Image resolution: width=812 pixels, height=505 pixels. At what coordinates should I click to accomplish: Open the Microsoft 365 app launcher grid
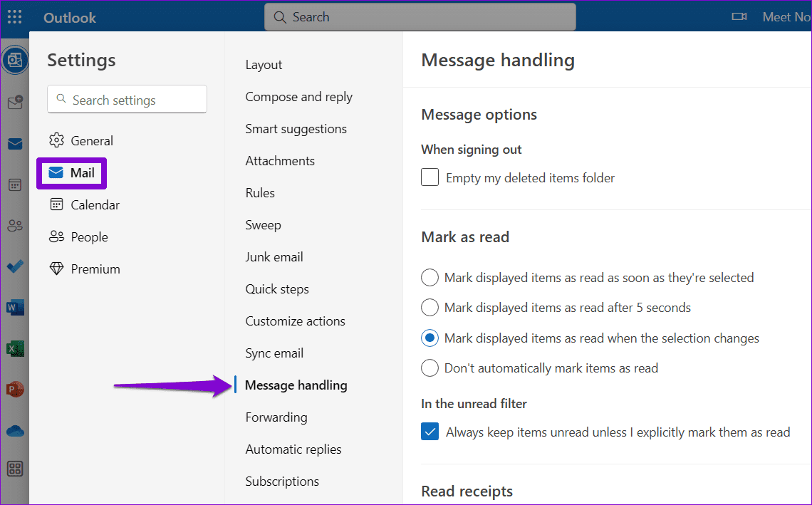(x=14, y=16)
